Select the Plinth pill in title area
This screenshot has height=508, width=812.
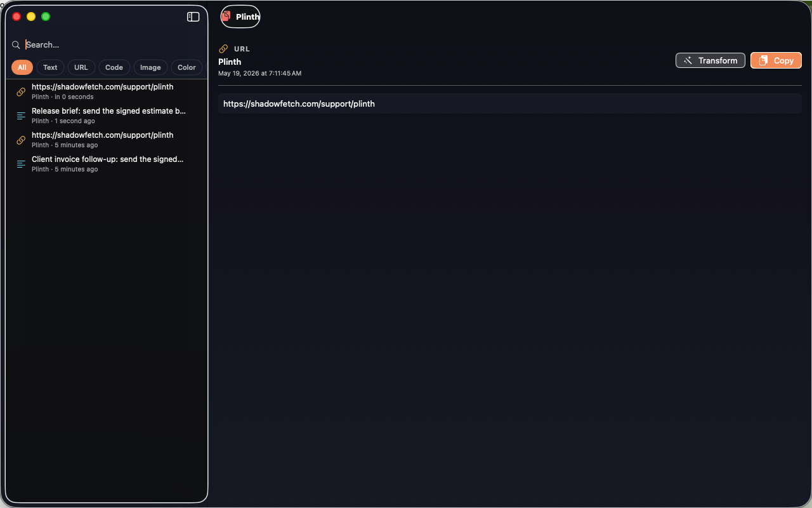point(240,17)
